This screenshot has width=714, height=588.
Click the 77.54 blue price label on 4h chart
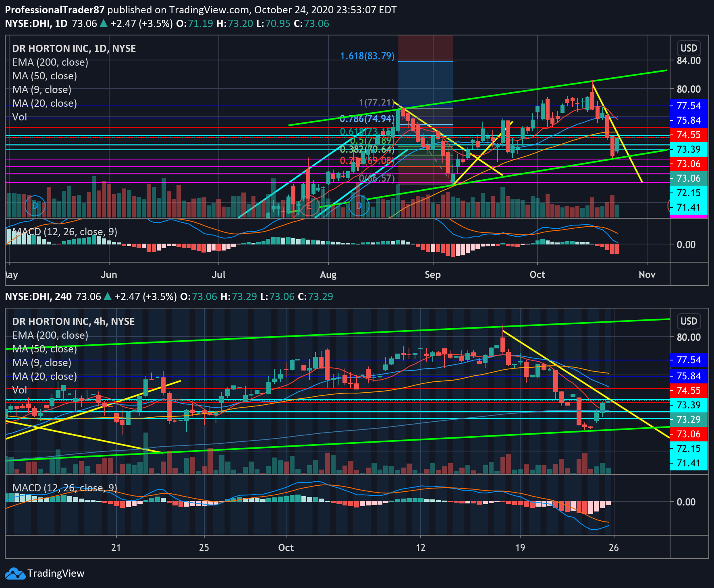689,360
